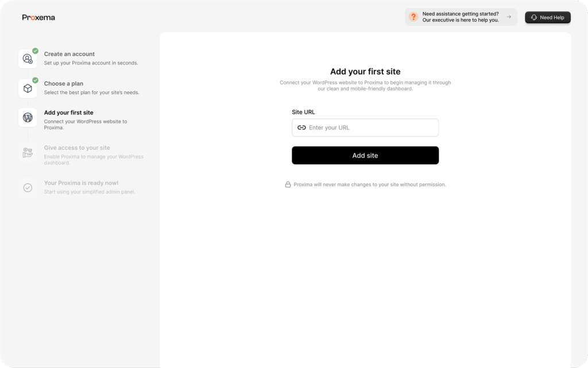Click the arrow on the assistance banner

[x=509, y=17]
